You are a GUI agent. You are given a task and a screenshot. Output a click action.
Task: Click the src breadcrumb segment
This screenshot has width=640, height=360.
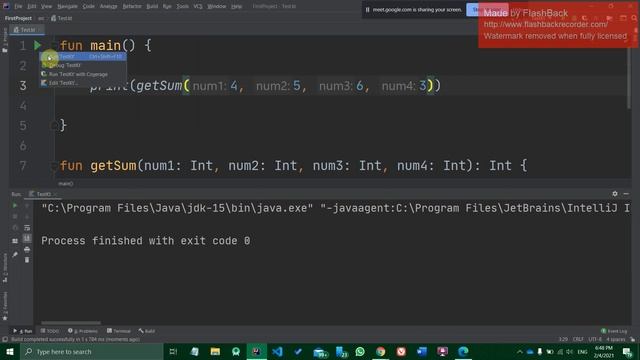click(41, 18)
